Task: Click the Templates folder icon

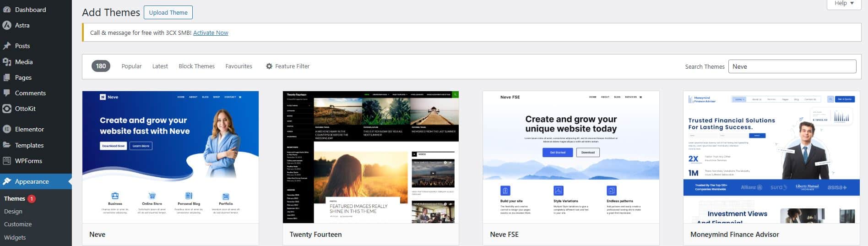Action: click(x=6, y=145)
